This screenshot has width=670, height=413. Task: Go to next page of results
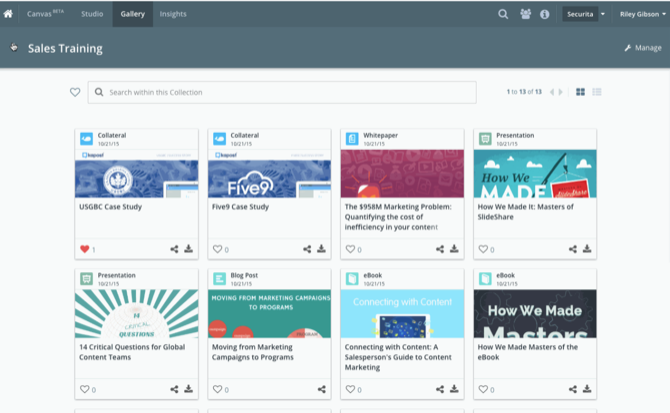[560, 92]
